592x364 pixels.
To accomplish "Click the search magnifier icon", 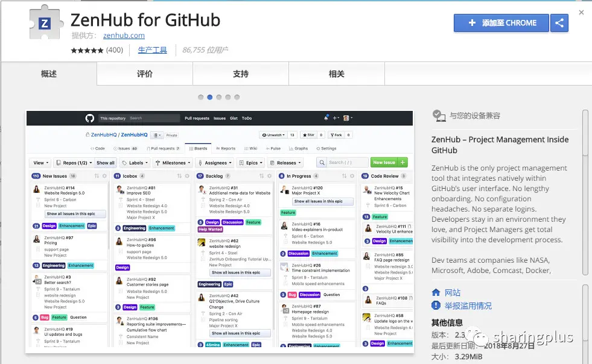I will point(322,163).
